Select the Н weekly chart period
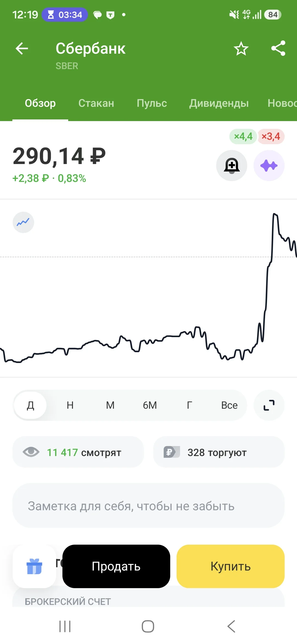Viewport: 297px width, 644px height. click(70, 405)
